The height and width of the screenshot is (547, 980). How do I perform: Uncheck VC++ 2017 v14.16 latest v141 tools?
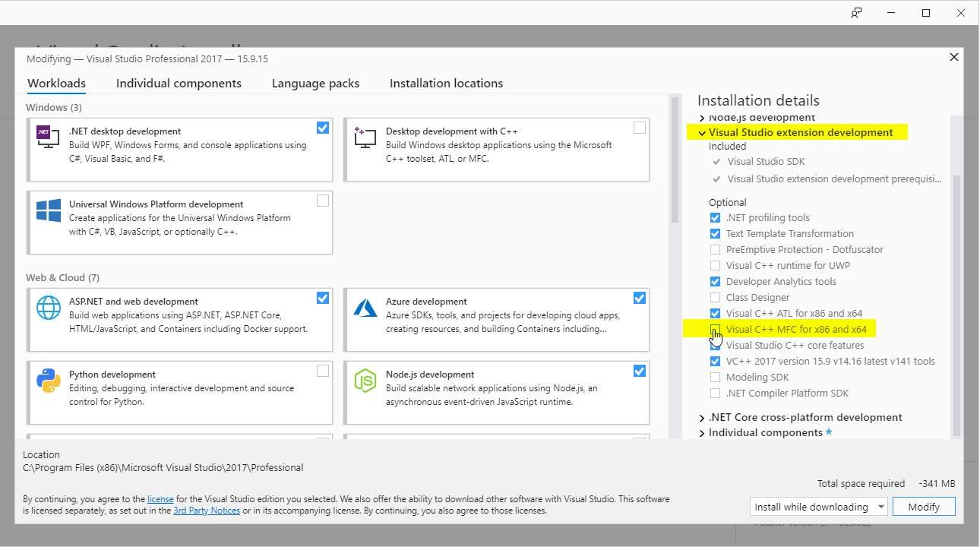coord(715,362)
